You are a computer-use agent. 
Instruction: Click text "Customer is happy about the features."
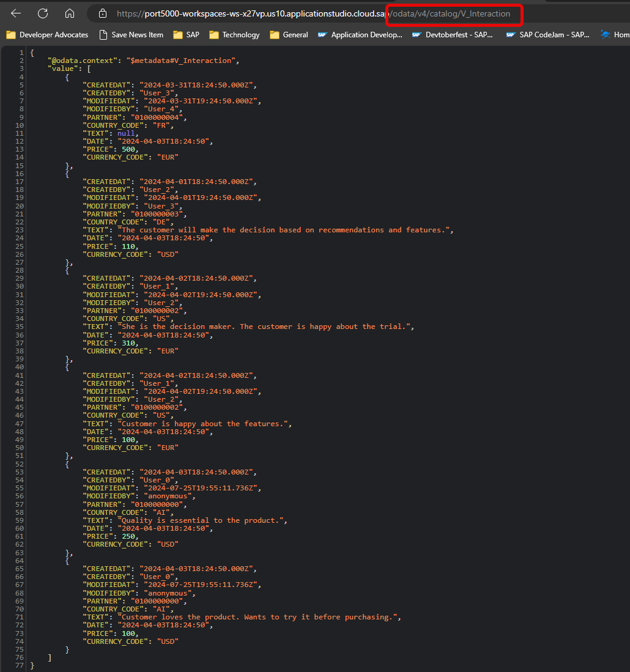(x=202, y=424)
